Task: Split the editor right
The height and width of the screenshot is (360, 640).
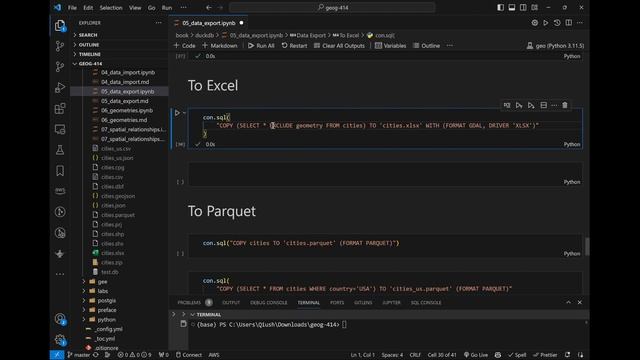Action: point(569,23)
